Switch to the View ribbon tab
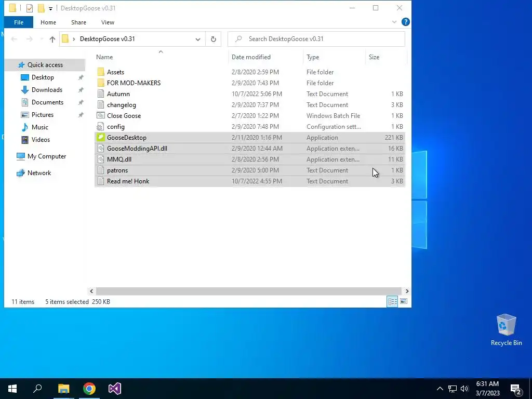The image size is (532, 399). click(108, 22)
